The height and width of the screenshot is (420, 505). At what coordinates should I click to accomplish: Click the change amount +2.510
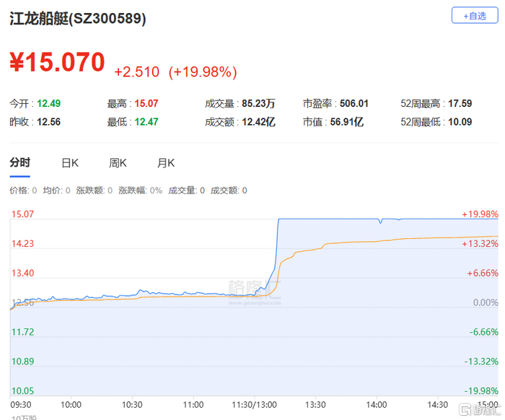click(137, 72)
